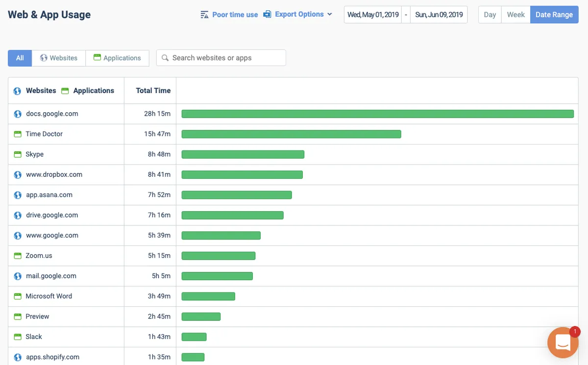Open the www.dropbox.com entry
Viewport: 588px width, 365px height.
[x=54, y=174]
